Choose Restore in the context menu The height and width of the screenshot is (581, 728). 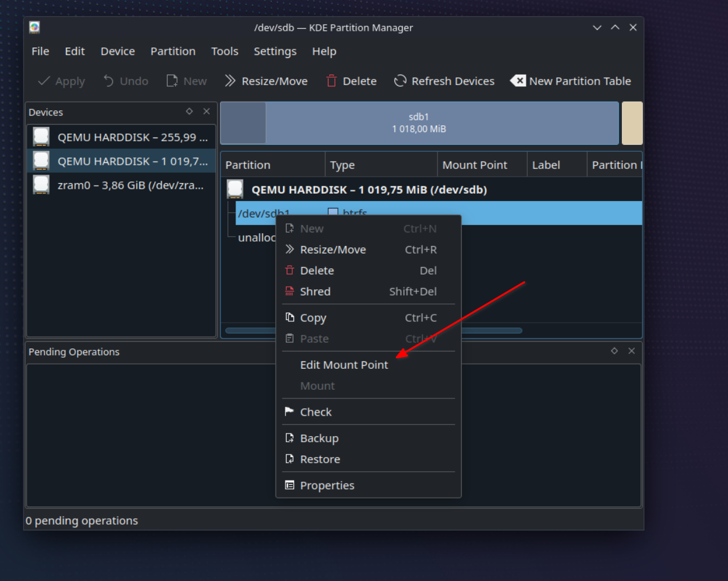[x=368, y=459]
